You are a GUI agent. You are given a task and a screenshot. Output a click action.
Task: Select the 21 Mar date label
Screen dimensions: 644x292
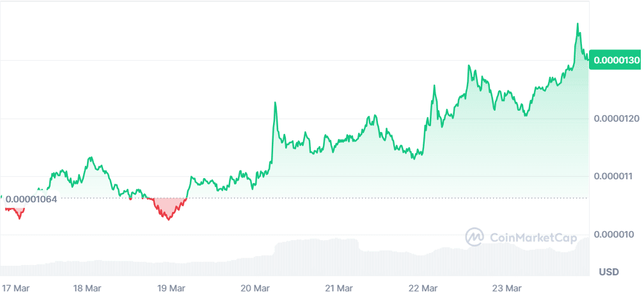[x=339, y=288]
